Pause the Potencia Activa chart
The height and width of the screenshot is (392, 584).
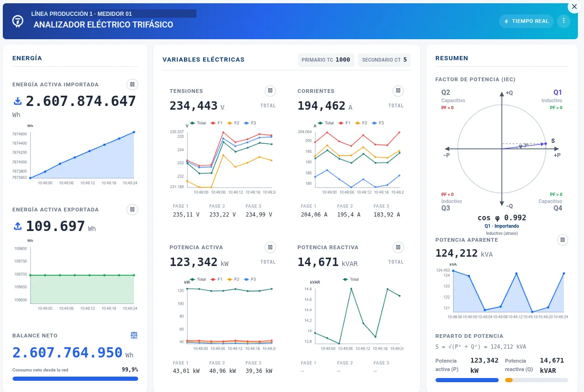click(x=270, y=247)
